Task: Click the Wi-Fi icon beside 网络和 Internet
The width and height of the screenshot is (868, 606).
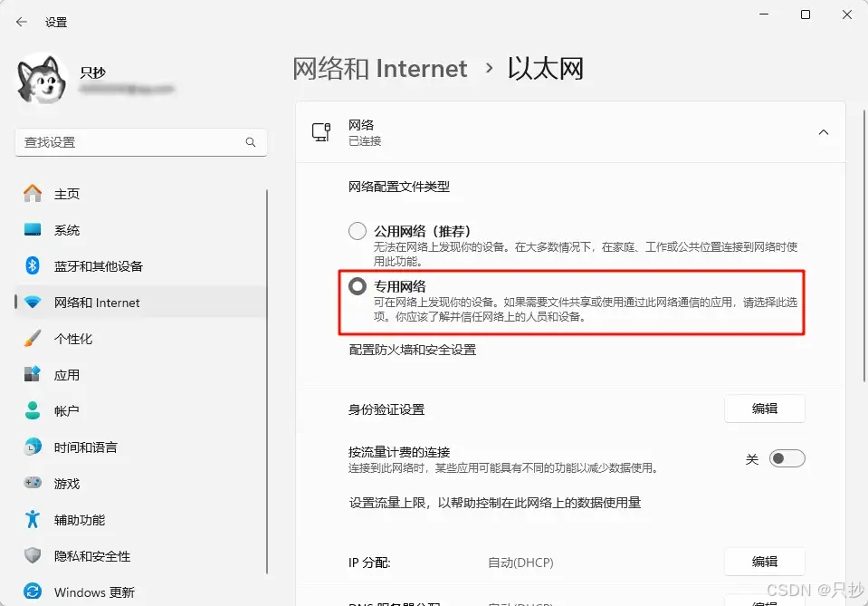Action: pyautogui.click(x=33, y=303)
